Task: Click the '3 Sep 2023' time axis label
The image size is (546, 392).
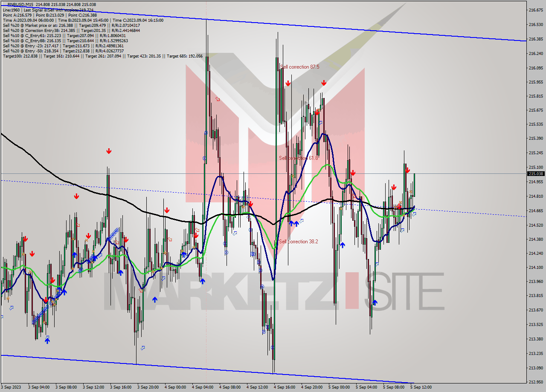Action: [10, 387]
